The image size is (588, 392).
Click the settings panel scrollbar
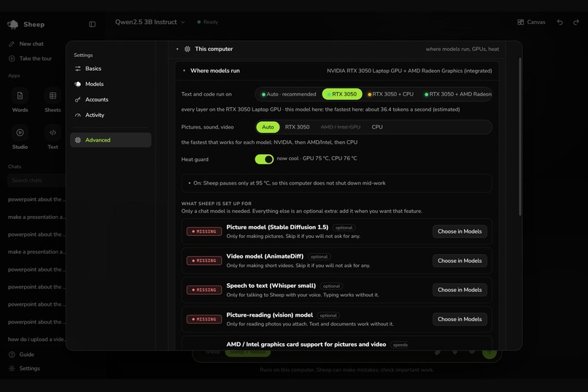(x=519, y=137)
